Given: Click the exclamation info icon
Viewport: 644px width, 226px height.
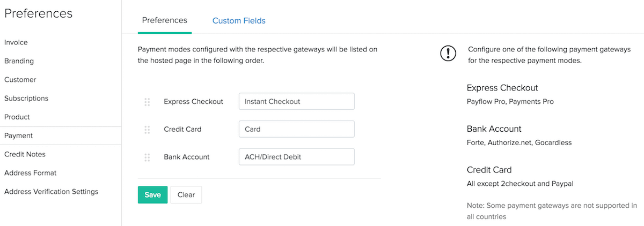Looking at the screenshot, I should coord(448,53).
